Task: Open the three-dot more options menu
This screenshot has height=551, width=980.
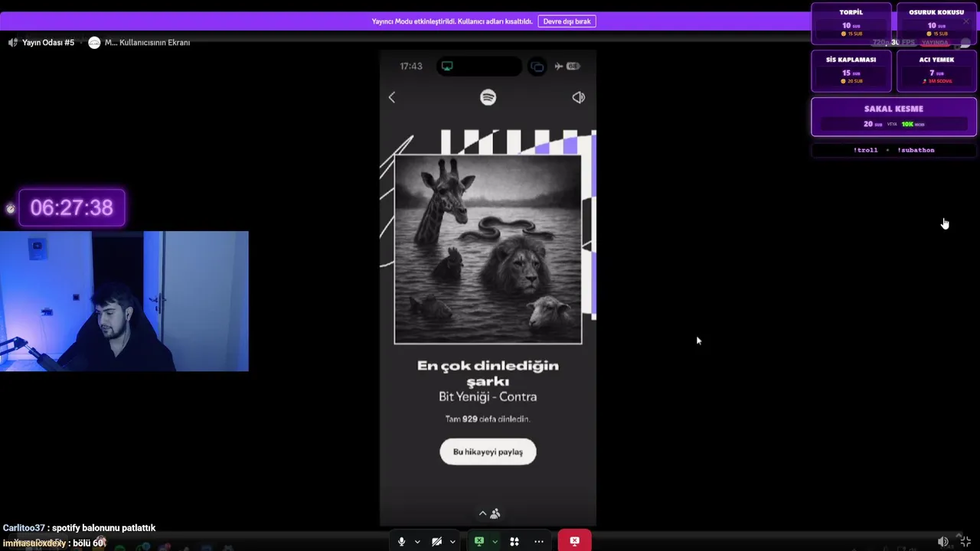Action: point(539,541)
